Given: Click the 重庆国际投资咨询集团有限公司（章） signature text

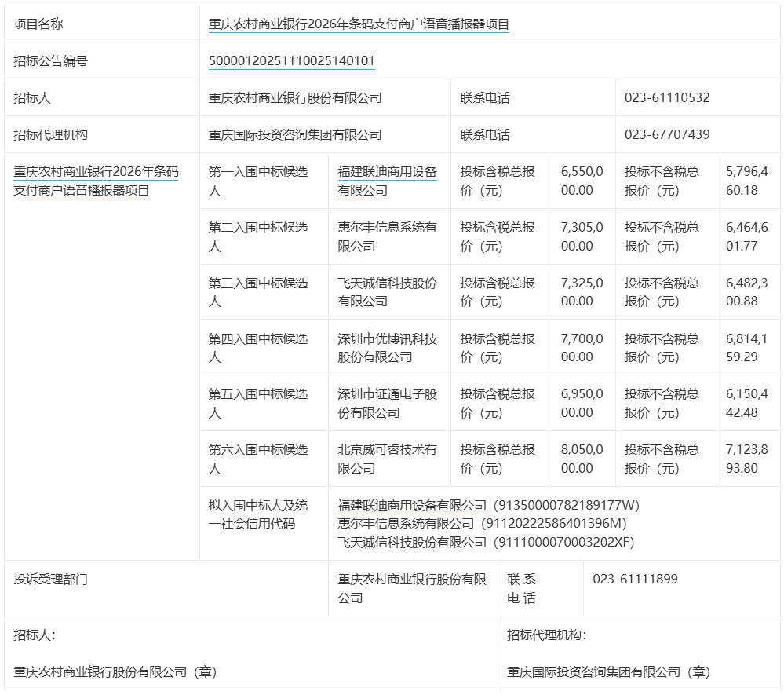Looking at the screenshot, I should [608, 672].
